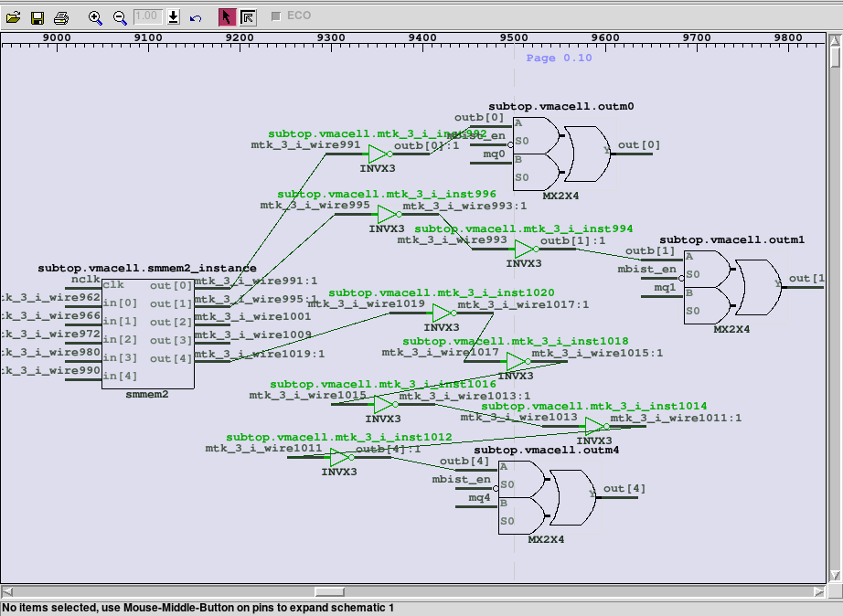Click the INVX3 inverter inst1012 symbol
The height and width of the screenshot is (616, 843).
[x=340, y=457]
